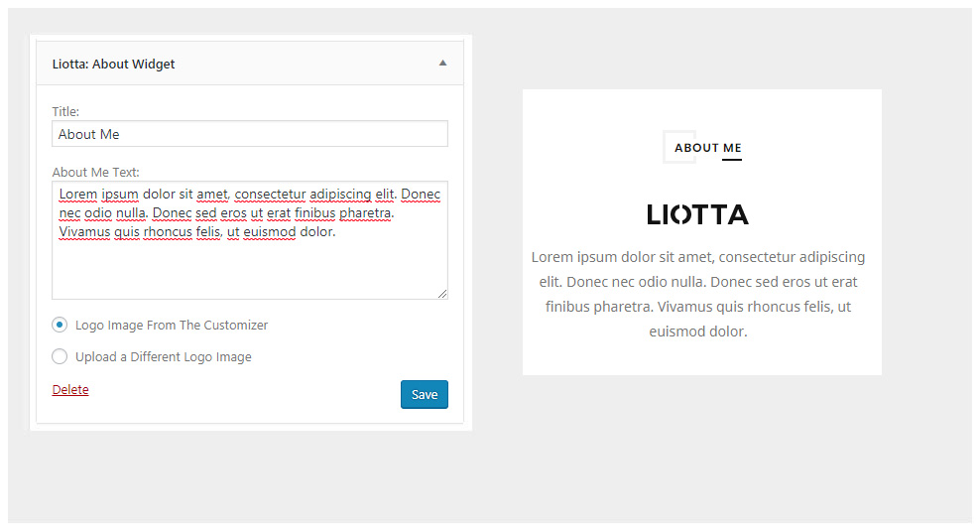This screenshot has width=980, height=531.
Task: Select Upload a Different Logo Image radio
Action: click(x=60, y=356)
